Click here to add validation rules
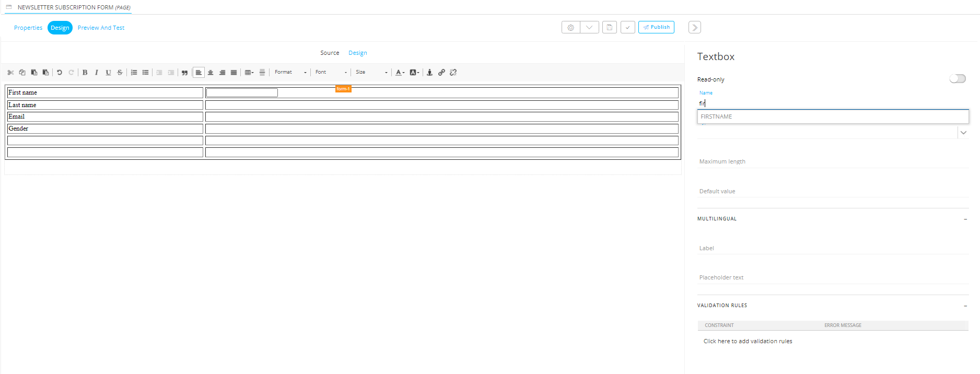This screenshot has width=980, height=374. (x=748, y=341)
